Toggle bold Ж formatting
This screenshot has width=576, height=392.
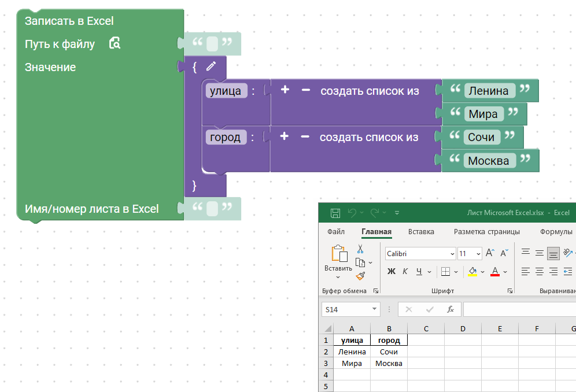tap(392, 272)
